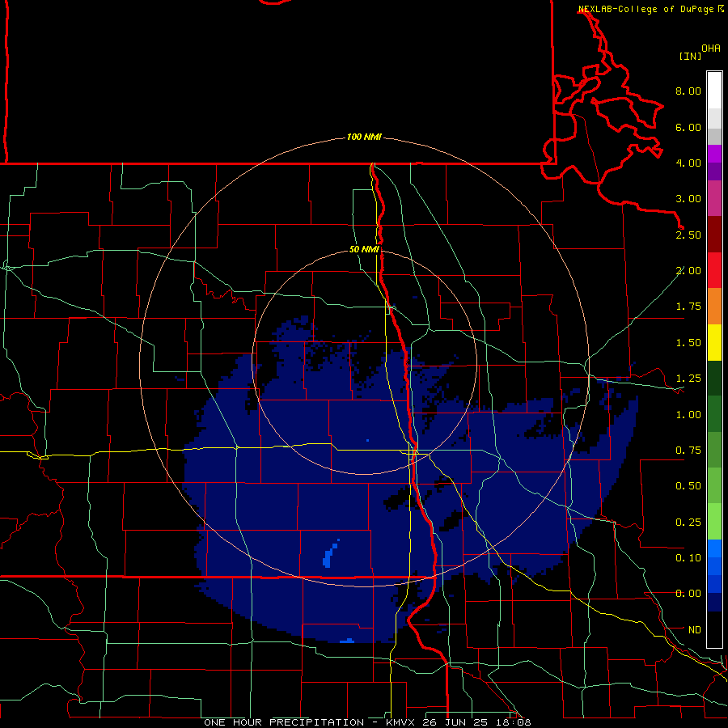Click the '100 NMI' range ring label

(364, 137)
